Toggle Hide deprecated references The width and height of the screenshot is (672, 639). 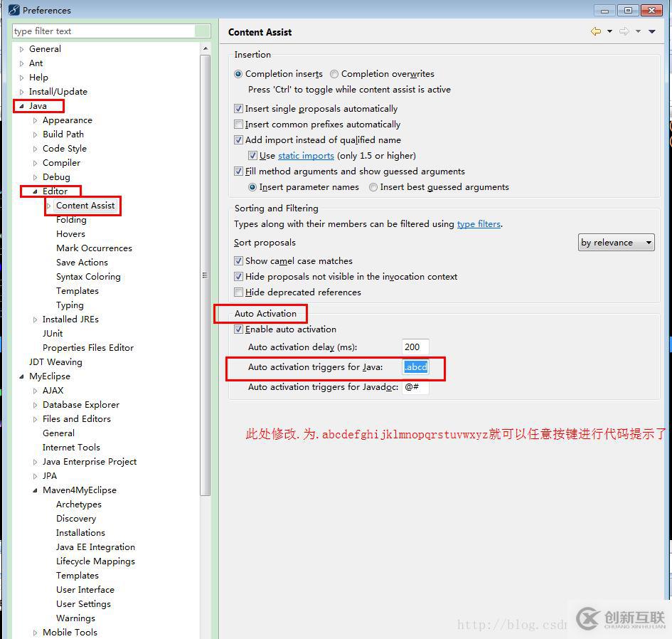point(239,292)
